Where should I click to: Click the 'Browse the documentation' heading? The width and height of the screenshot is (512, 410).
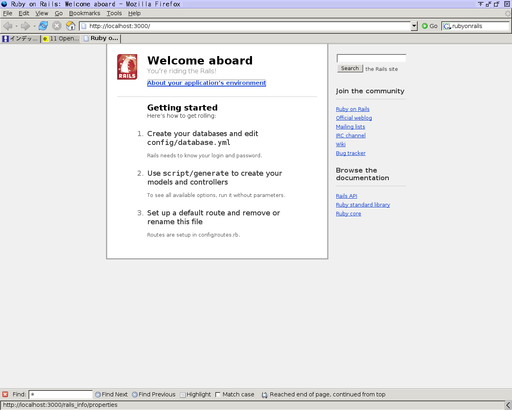[x=363, y=174]
